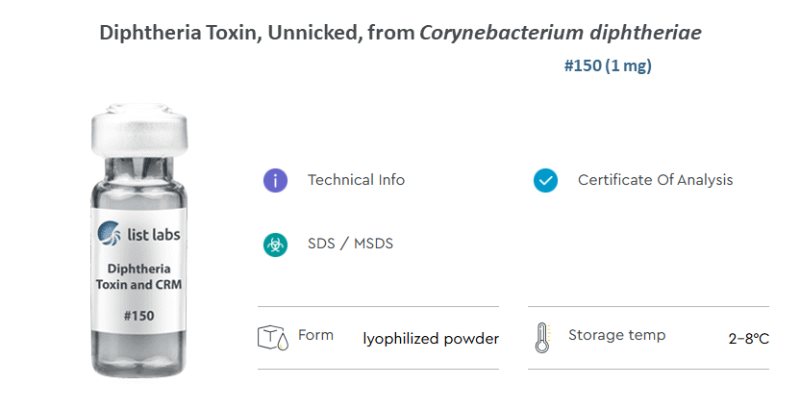This screenshot has height=412, width=800.
Task: Click the cube Form icon
Action: tap(273, 338)
